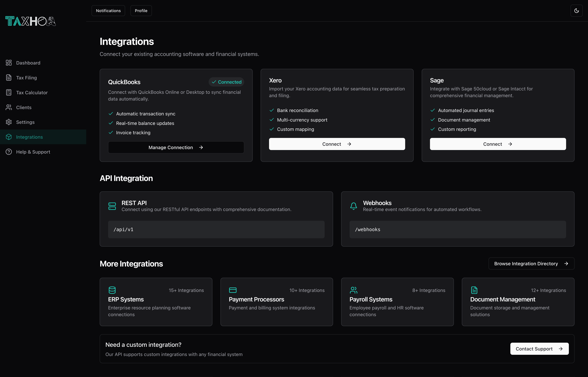Connect the Sage integration
The height and width of the screenshot is (377, 588).
[x=498, y=144]
